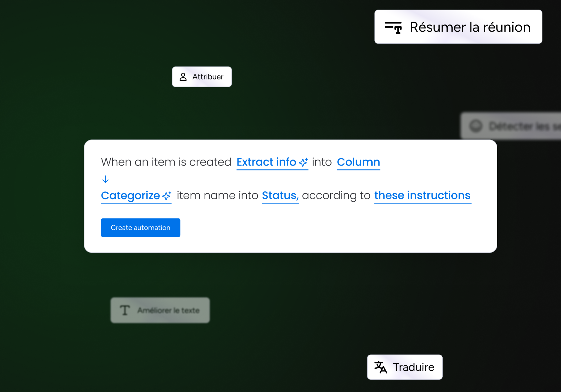561x392 pixels.
Task: Click the translation icon on the Traduire button
Action: tap(380, 367)
